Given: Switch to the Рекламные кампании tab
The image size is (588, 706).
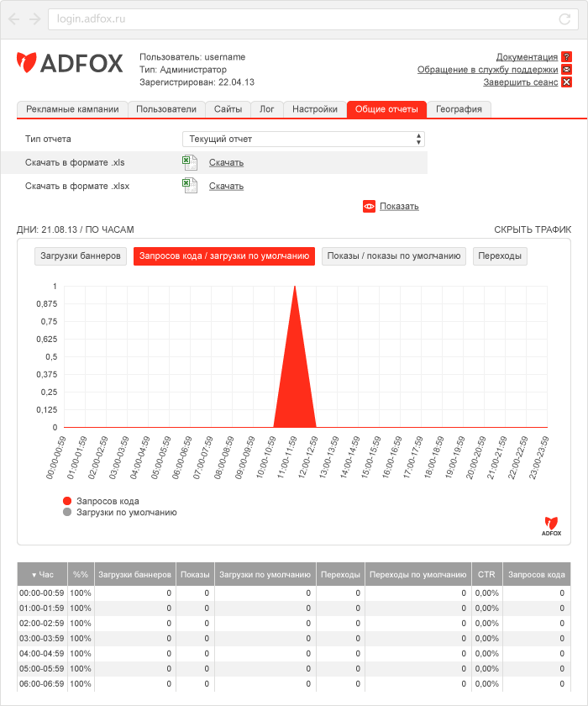Looking at the screenshot, I should pos(72,109).
